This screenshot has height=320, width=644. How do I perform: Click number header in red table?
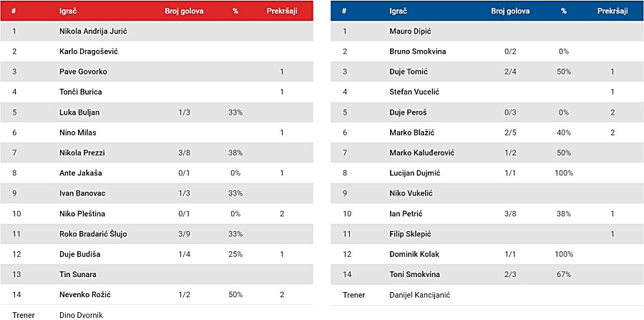coord(14,11)
